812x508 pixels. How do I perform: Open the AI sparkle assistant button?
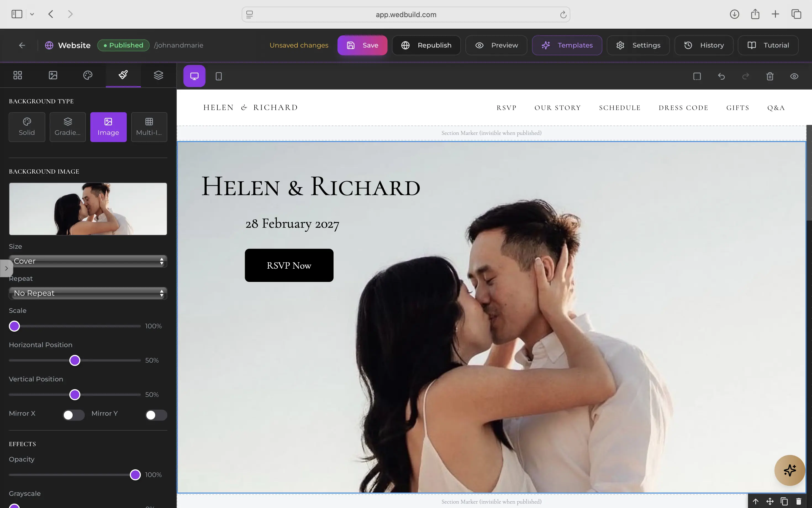pyautogui.click(x=790, y=470)
